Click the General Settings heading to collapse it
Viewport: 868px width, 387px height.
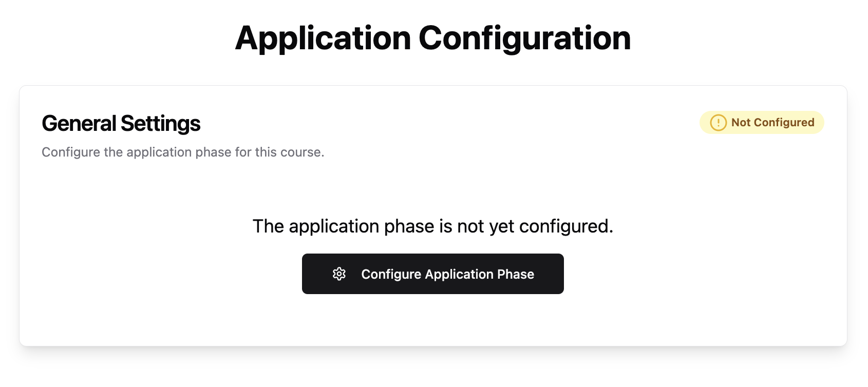121,123
